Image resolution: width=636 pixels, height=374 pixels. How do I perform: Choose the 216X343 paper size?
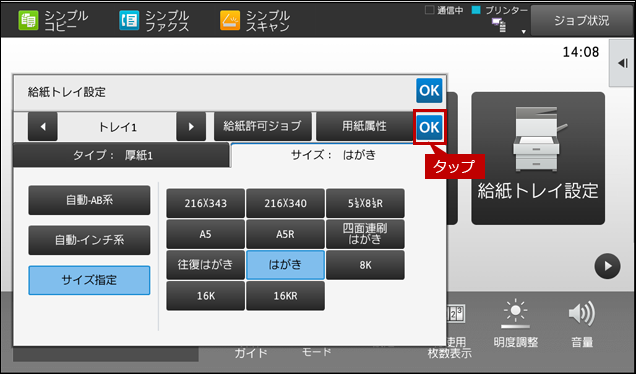(x=206, y=203)
